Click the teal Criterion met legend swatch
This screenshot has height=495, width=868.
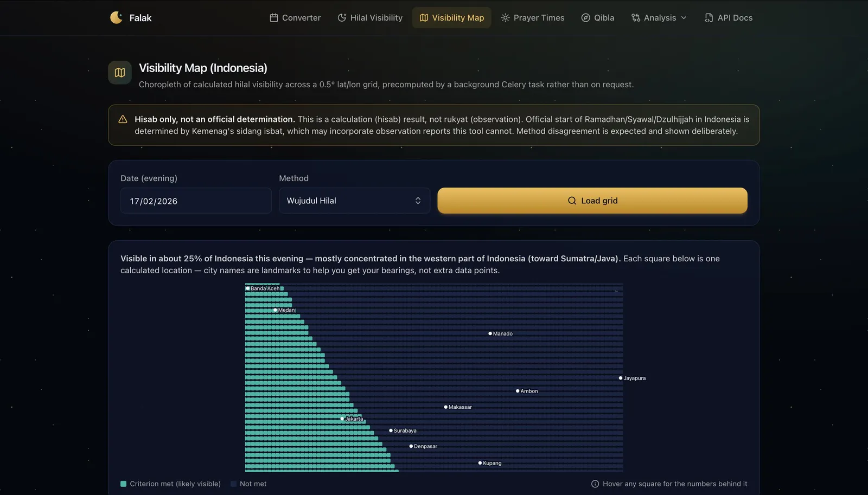pos(124,484)
